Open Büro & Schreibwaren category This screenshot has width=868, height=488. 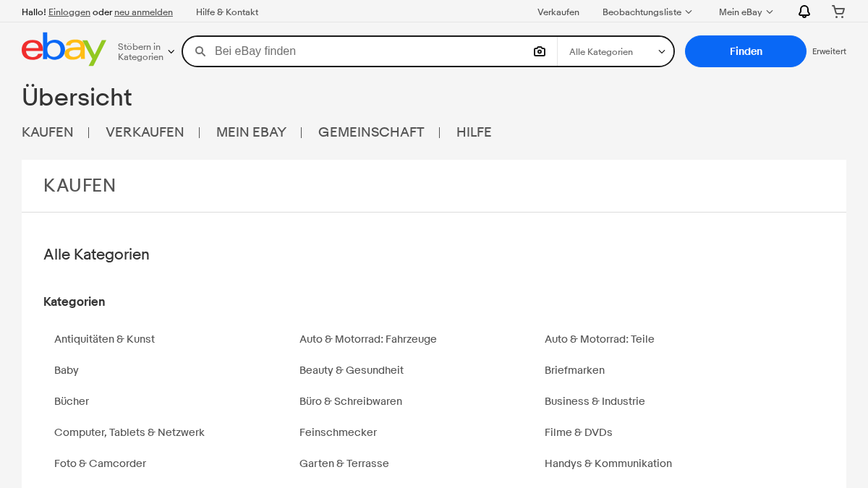(x=351, y=401)
